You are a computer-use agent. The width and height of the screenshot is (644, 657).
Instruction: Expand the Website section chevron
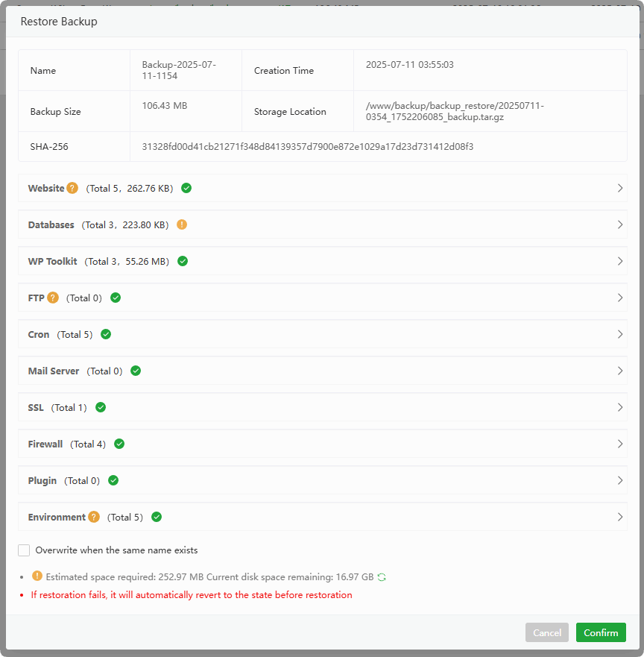(620, 189)
